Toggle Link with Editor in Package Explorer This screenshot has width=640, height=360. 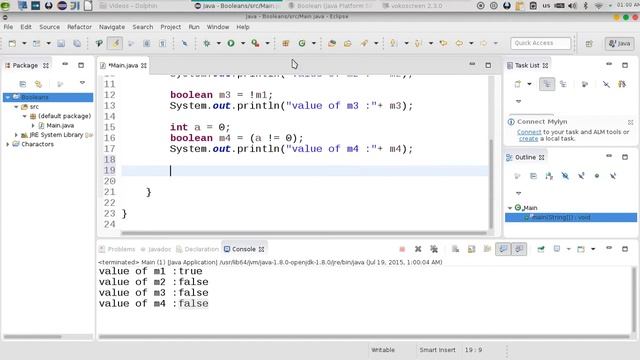coord(38,84)
